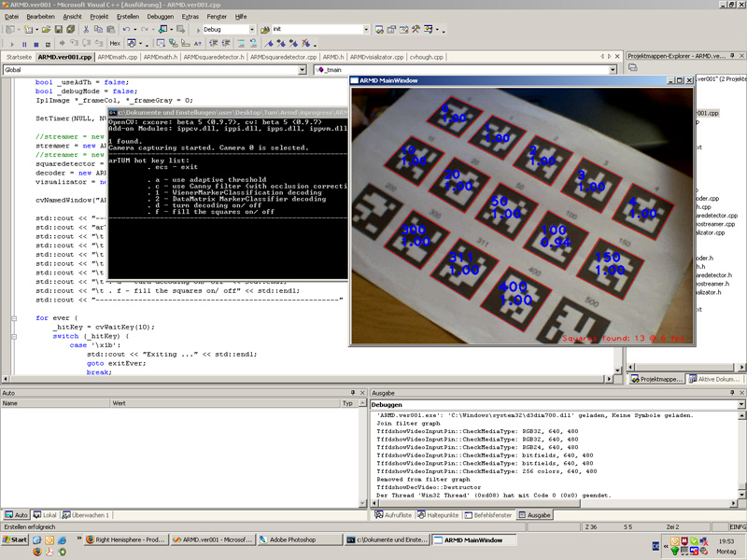Image resolution: width=747 pixels, height=560 pixels.
Task: Stop debugging with the square stop icon
Action: tap(36, 44)
